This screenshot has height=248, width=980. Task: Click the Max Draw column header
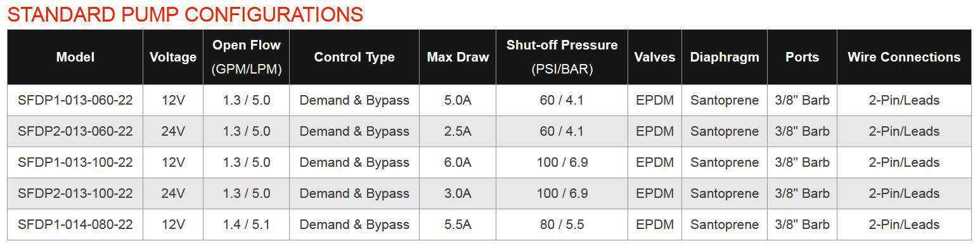tap(458, 57)
